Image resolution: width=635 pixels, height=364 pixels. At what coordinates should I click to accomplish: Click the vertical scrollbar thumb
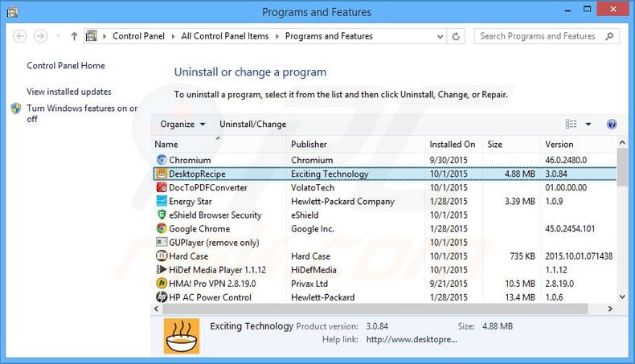point(622,167)
